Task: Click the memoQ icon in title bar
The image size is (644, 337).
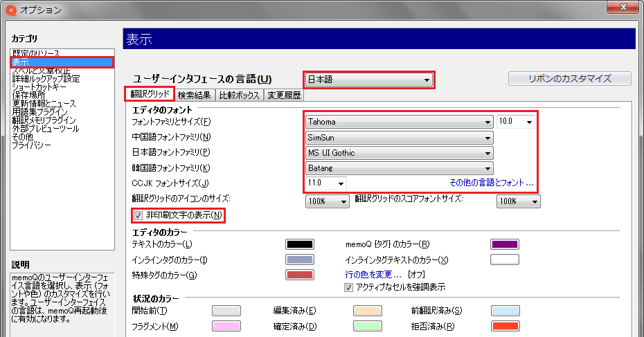Action: tap(8, 10)
